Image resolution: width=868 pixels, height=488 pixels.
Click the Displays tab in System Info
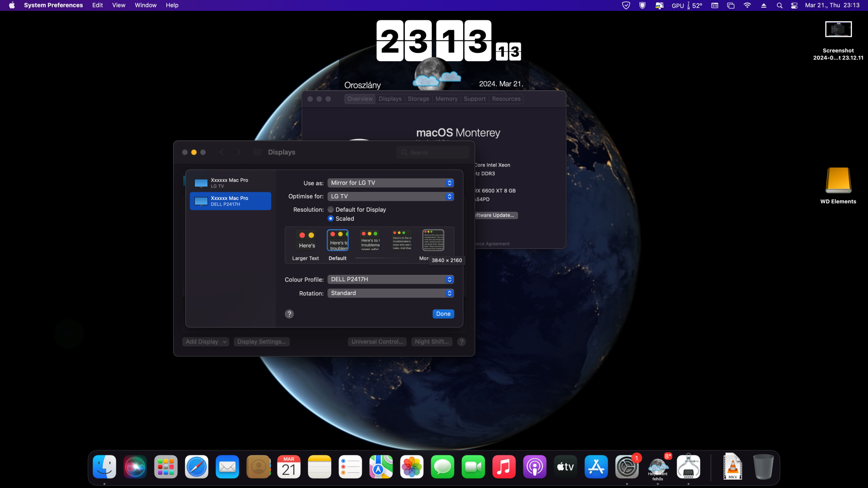390,98
